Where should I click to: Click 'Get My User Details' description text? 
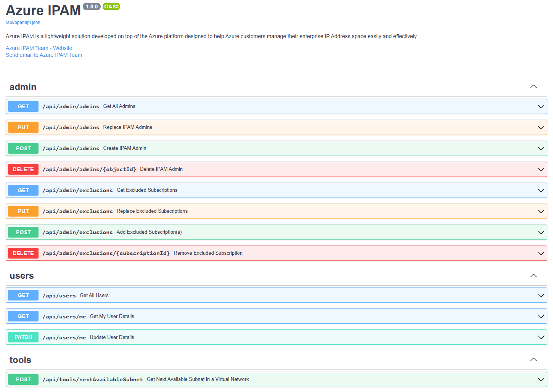[x=112, y=316]
